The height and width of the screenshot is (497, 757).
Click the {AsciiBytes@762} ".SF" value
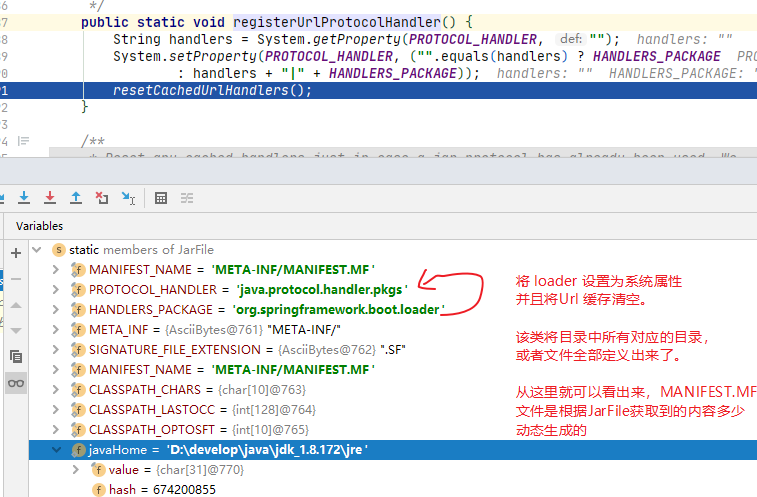[342, 350]
